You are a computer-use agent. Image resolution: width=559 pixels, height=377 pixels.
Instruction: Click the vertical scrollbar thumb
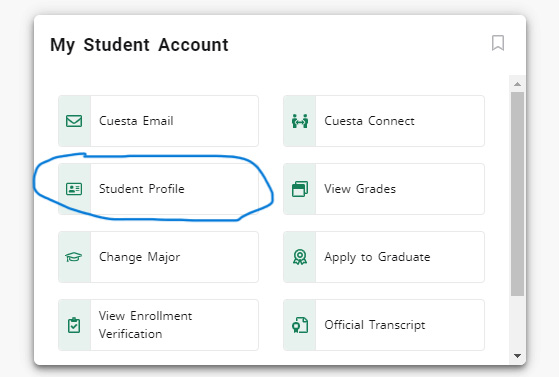pos(517,194)
